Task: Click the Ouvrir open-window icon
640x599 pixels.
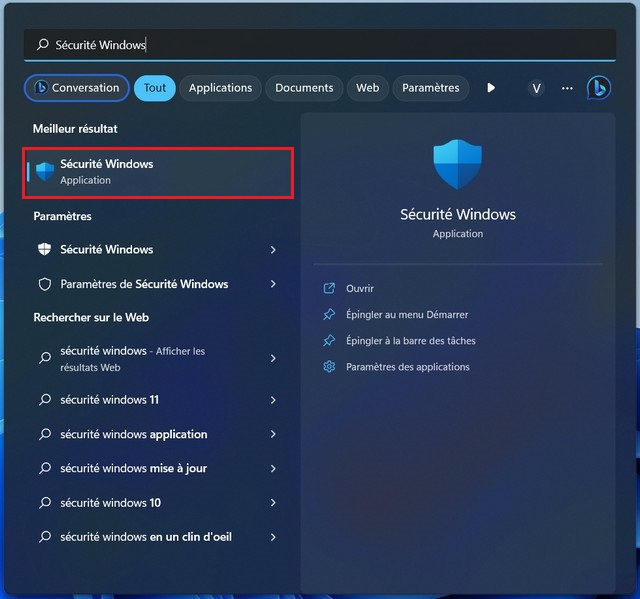Action: (329, 288)
